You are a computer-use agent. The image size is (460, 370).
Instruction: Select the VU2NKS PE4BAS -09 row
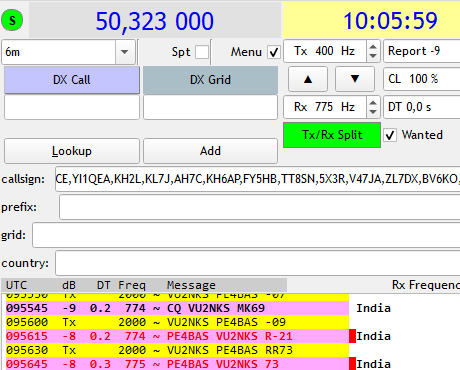[177, 322]
